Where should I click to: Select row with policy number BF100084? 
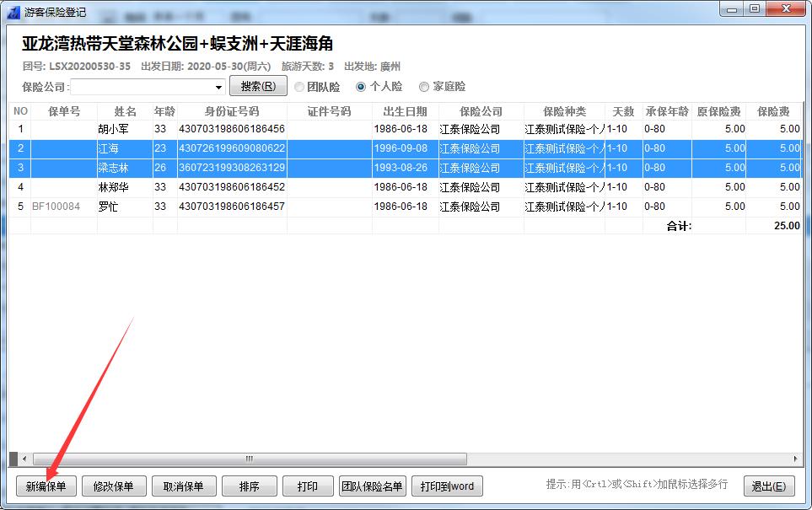[x=56, y=207]
